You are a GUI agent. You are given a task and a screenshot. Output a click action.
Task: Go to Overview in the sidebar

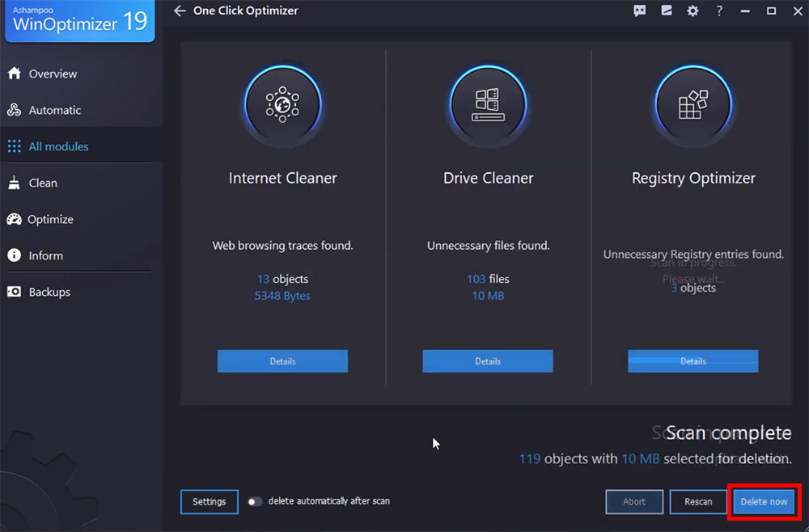[53, 74]
